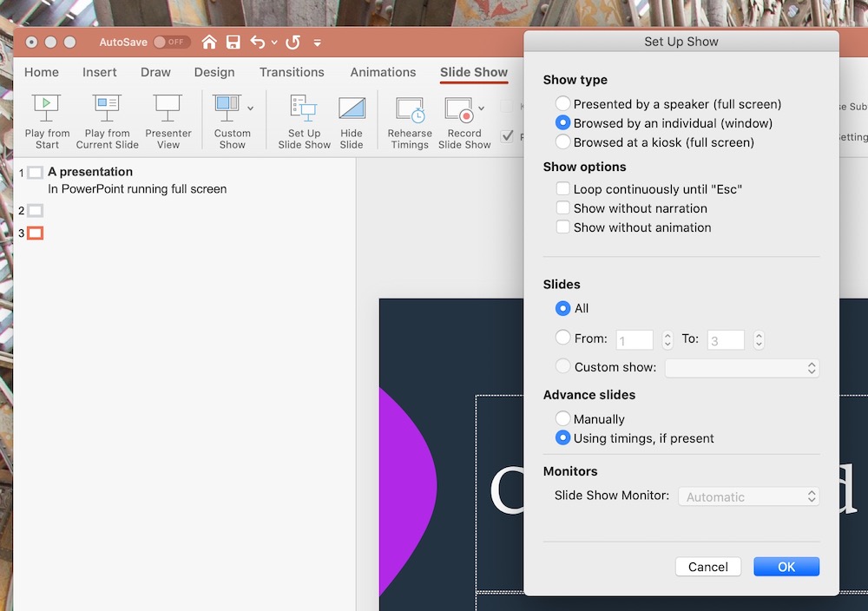Enable Loop continuously until Esc
The width and height of the screenshot is (868, 611).
point(563,189)
